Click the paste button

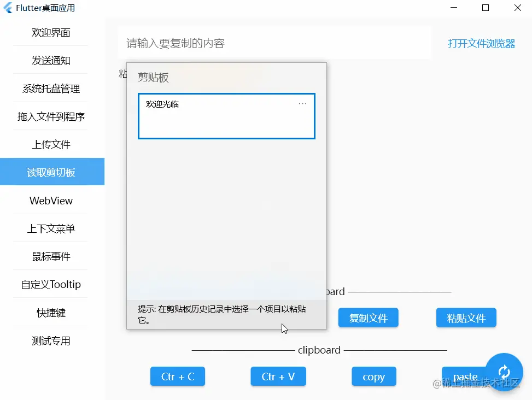(x=465, y=377)
